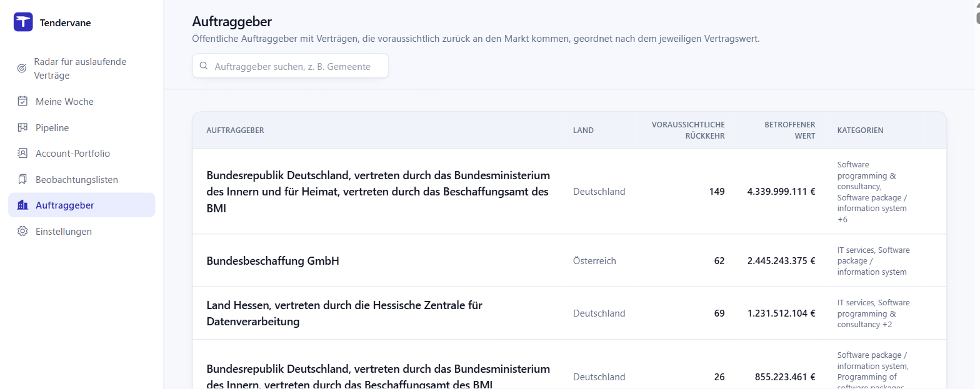Click the value 4.339.999.111 €
The width and height of the screenshot is (980, 389).
coord(781,192)
